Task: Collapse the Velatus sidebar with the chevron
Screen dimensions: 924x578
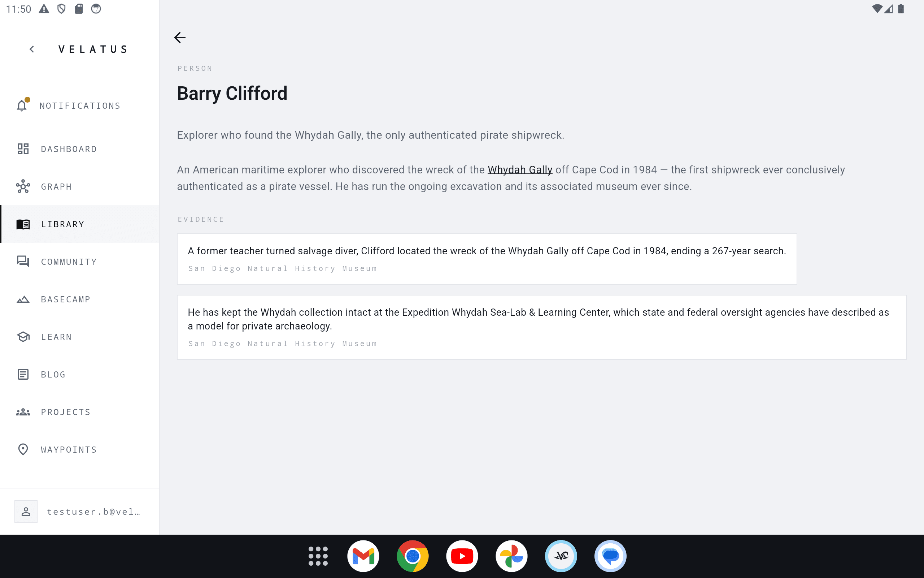Action: tap(32, 49)
